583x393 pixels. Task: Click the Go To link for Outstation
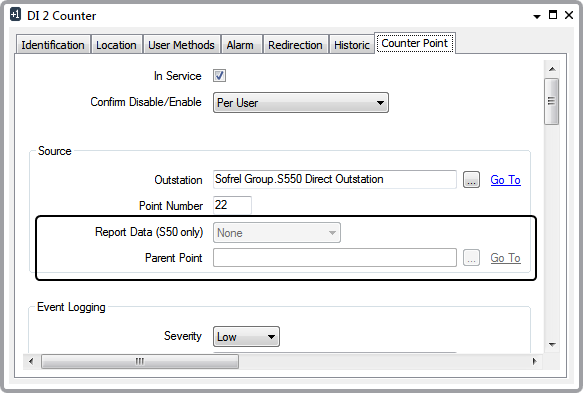[x=505, y=180]
